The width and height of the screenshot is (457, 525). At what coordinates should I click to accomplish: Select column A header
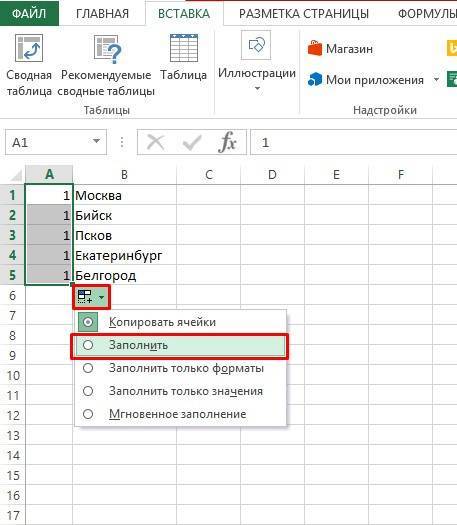pyautogui.click(x=49, y=174)
